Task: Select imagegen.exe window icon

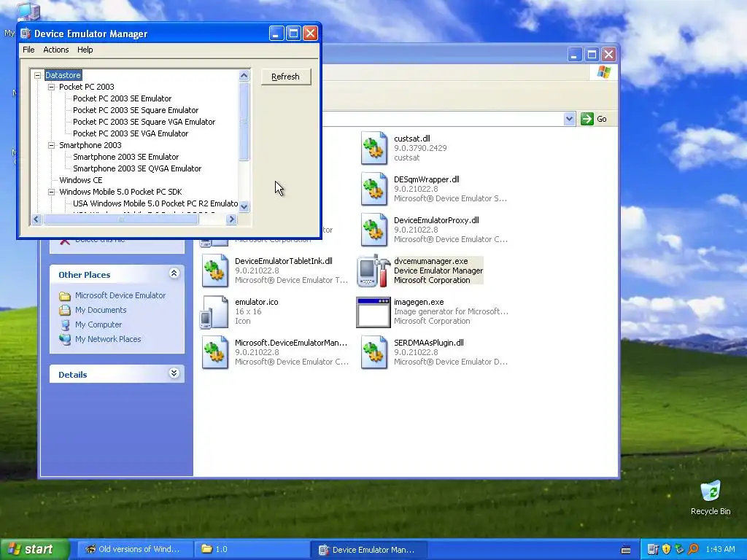Action: [x=373, y=312]
